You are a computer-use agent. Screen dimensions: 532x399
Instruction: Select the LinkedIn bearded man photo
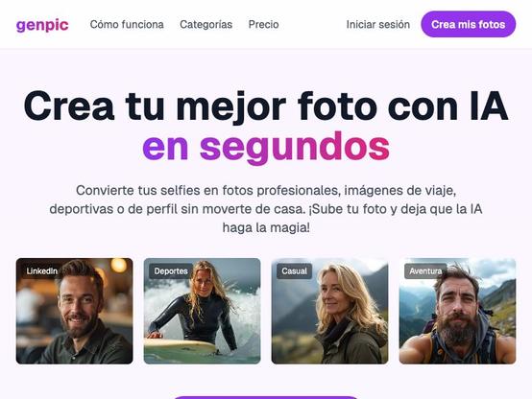click(74, 311)
